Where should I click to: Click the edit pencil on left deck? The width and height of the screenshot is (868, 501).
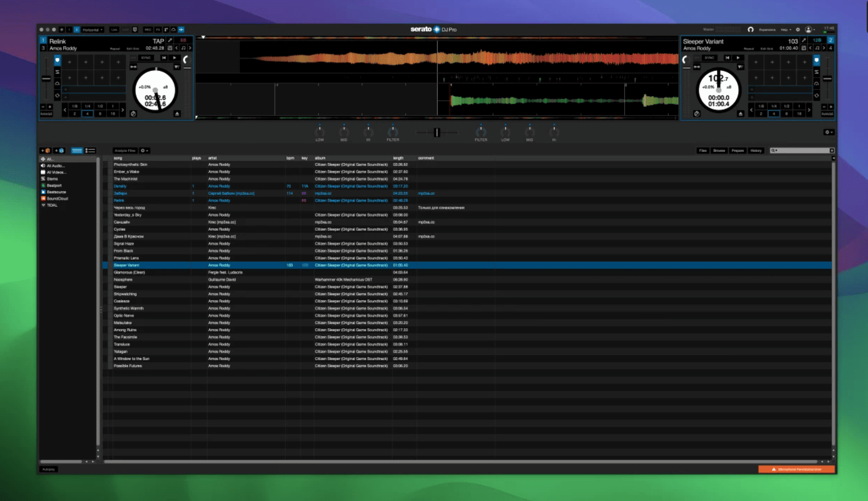(x=170, y=40)
